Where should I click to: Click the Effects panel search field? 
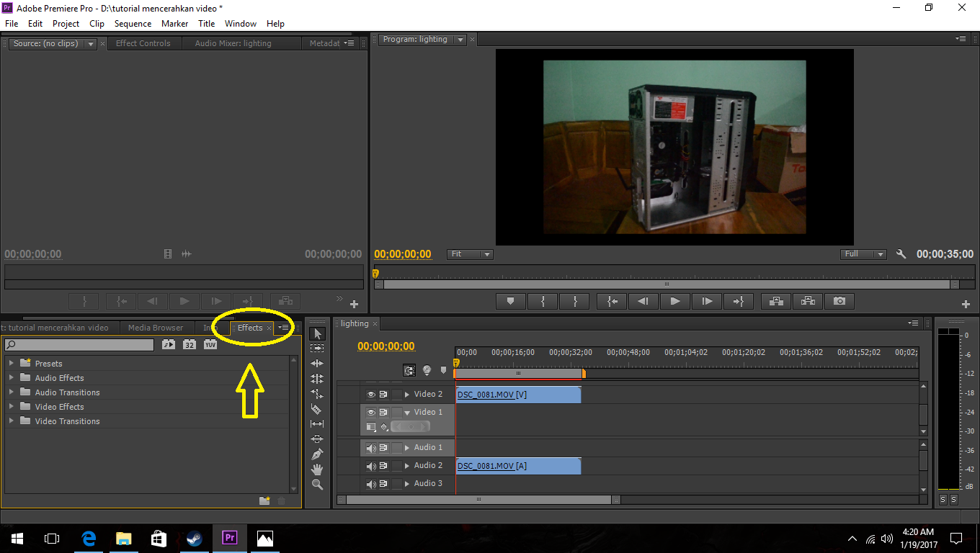click(x=79, y=345)
